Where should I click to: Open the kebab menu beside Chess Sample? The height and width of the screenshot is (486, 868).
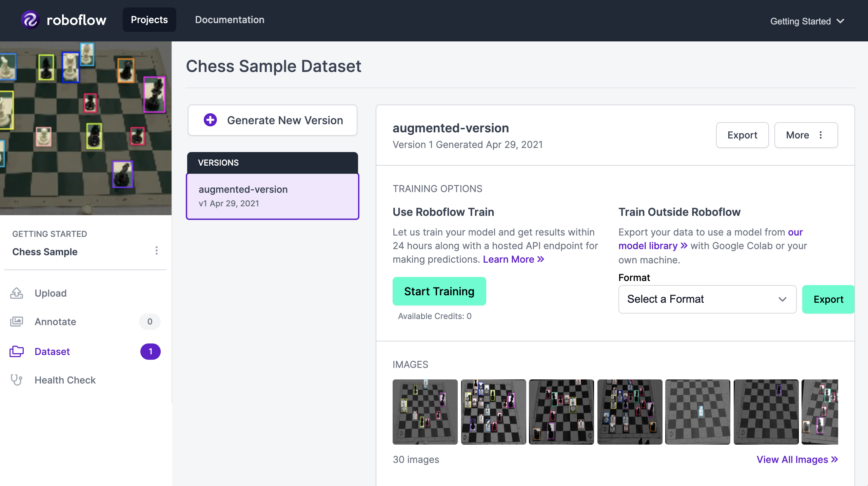(157, 251)
